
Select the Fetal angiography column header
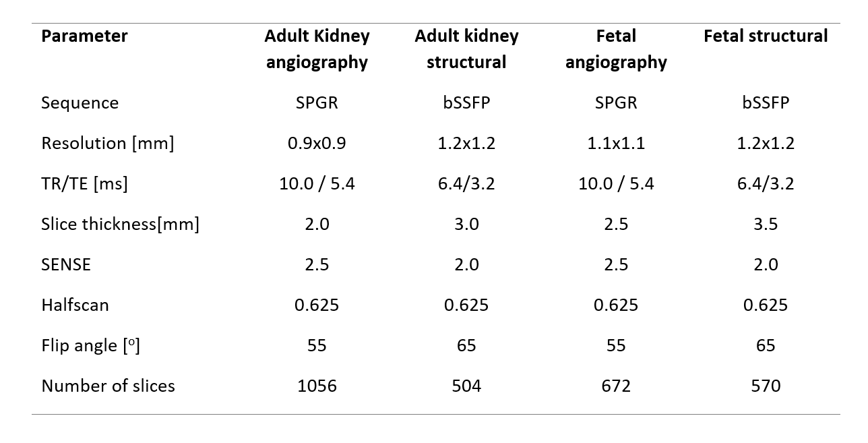pos(616,49)
